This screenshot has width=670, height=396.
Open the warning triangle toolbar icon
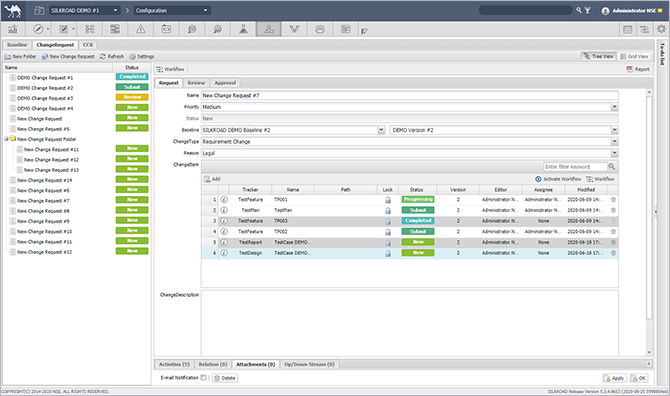(x=141, y=29)
